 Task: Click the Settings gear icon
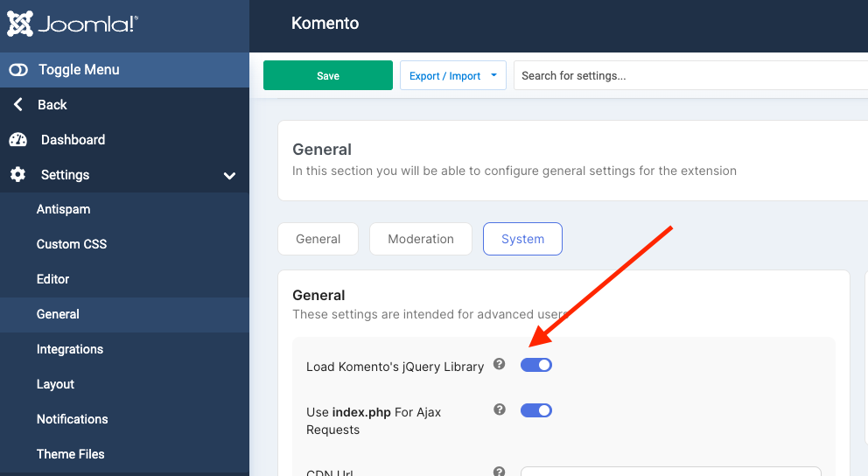(x=18, y=175)
